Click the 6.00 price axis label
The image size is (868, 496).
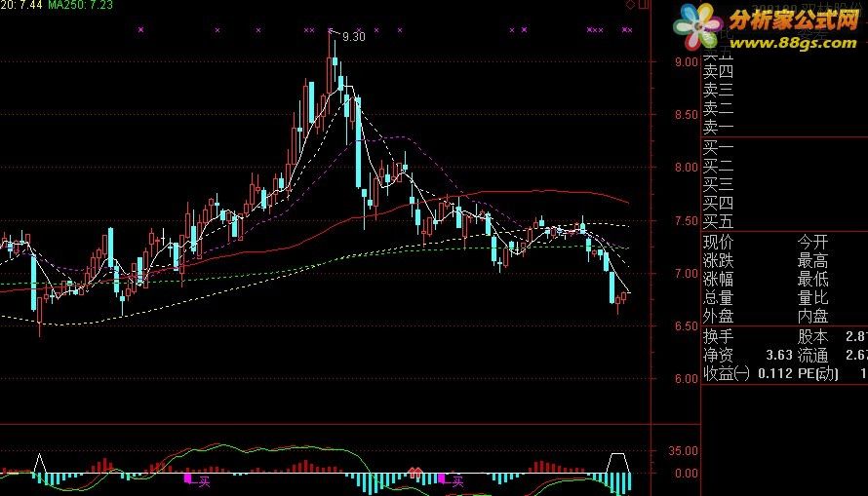click(x=687, y=379)
